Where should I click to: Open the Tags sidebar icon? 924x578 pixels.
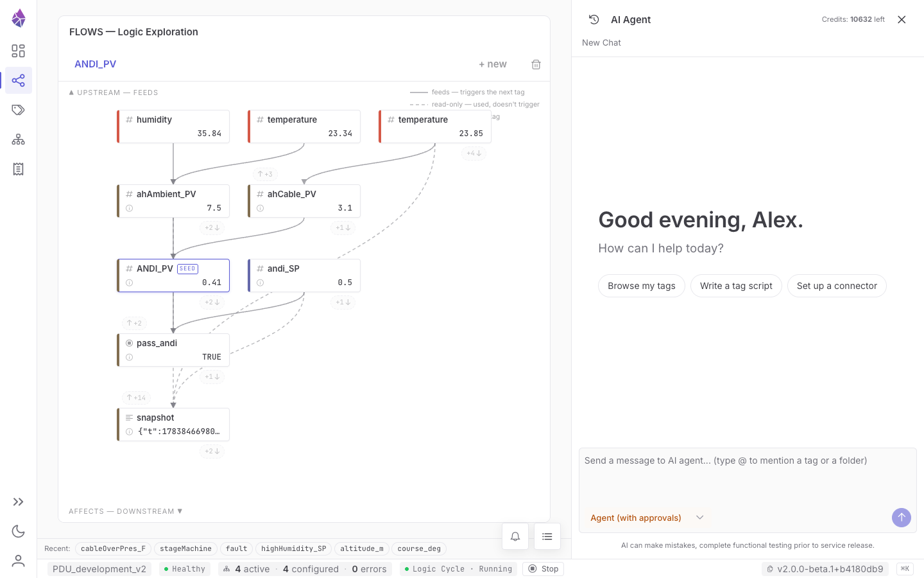pyautogui.click(x=19, y=110)
